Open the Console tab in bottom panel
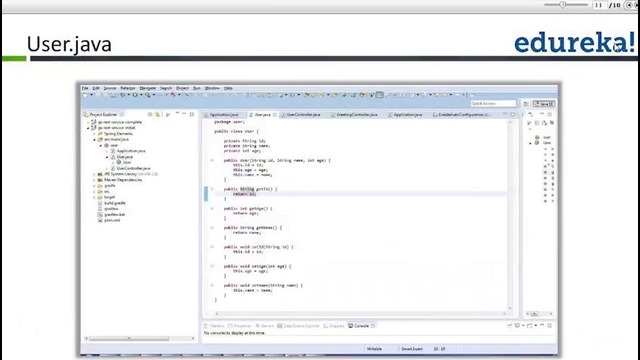The width and height of the screenshot is (640, 360). click(361, 326)
